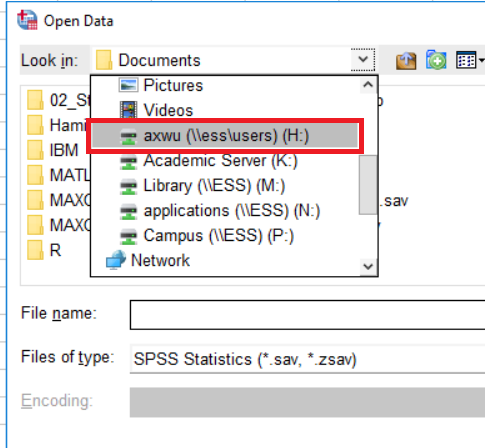Click the IBM folder icon
The height and width of the screenshot is (448, 485).
[x=35, y=150]
